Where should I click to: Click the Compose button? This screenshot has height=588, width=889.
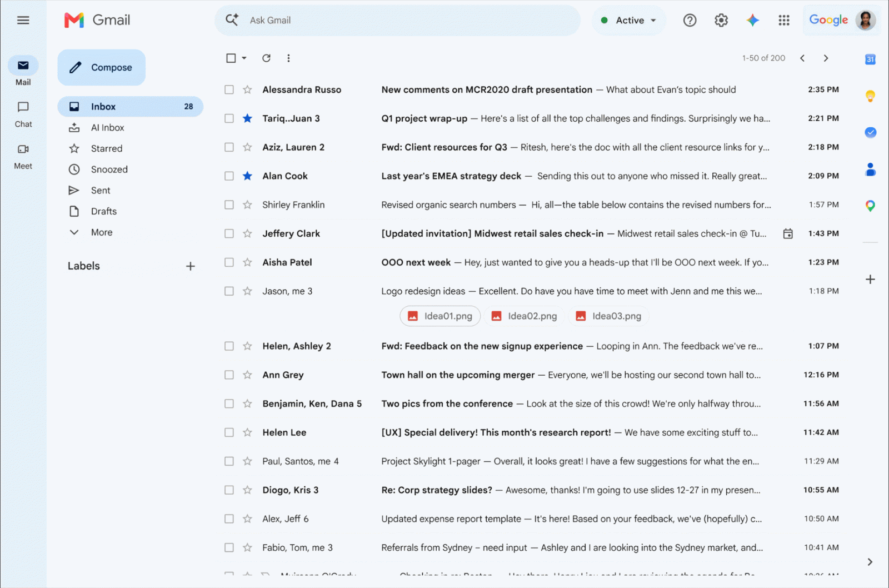point(102,67)
